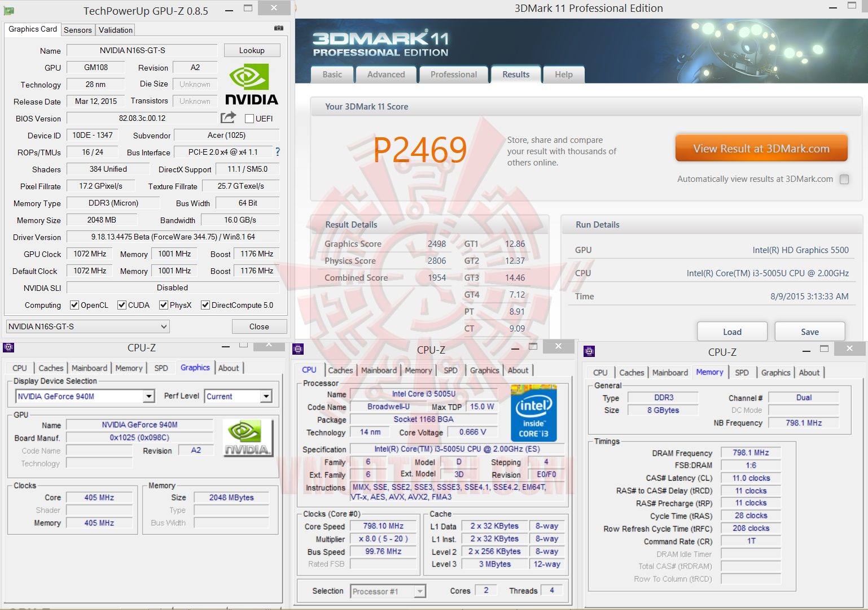Click the P2469 score text
The height and width of the screenshot is (610, 868).
click(x=420, y=150)
